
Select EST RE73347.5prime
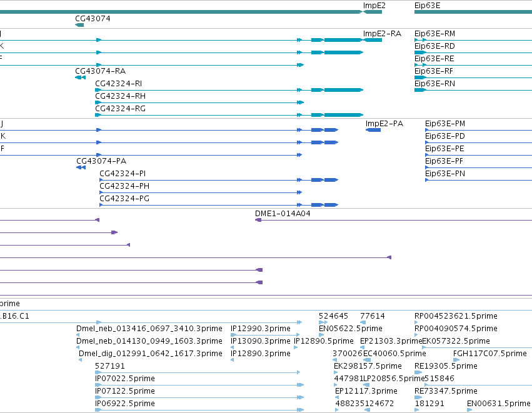click(x=446, y=392)
